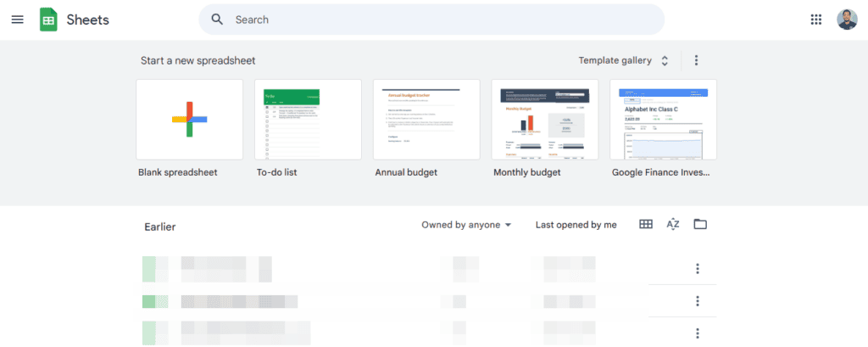Expand the Template gallery
Screen dimensions: 868x347
coord(624,60)
